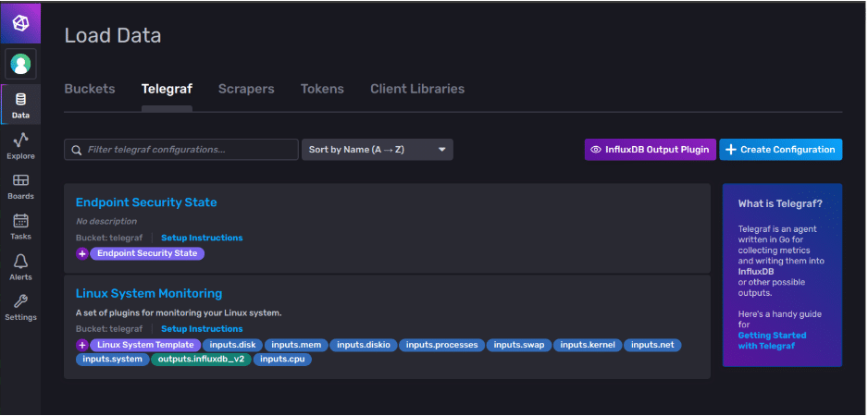The image size is (868, 416).
Task: Click the eye icon on InfluxDB Output Plugin
Action: point(596,150)
